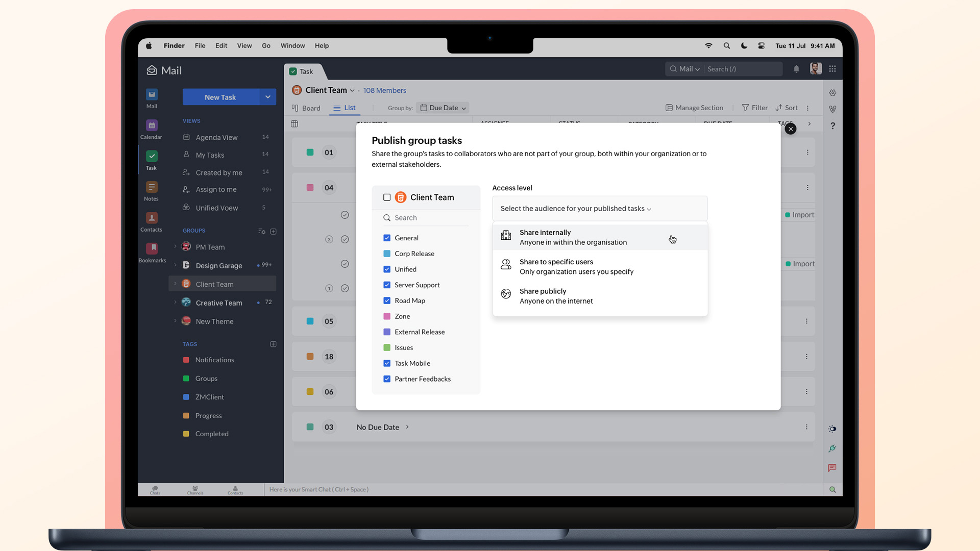
Task: Click the Wi-Fi status icon
Action: (x=708, y=45)
